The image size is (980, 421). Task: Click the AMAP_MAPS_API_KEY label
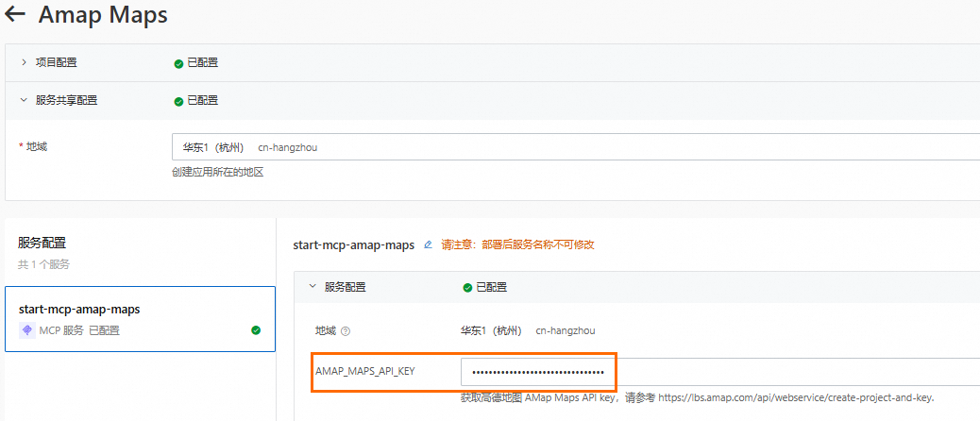[x=364, y=371]
